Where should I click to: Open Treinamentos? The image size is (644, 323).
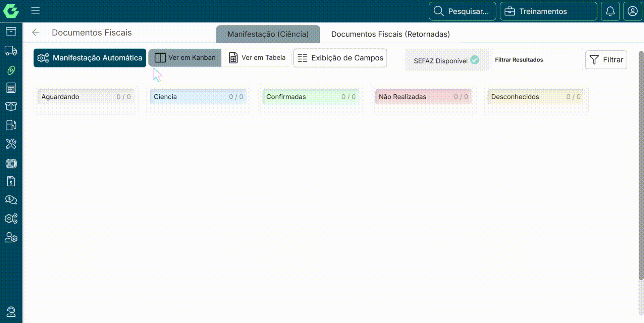click(x=548, y=11)
